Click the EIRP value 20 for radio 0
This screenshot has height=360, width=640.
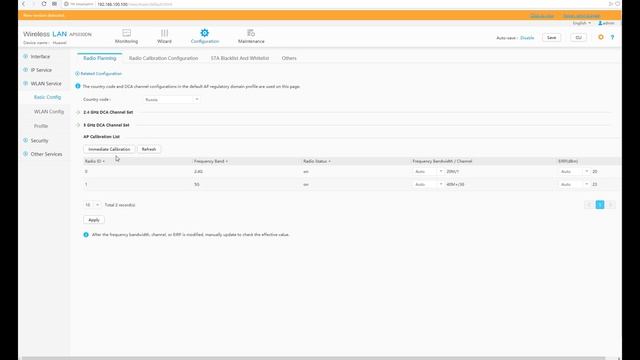click(x=595, y=172)
